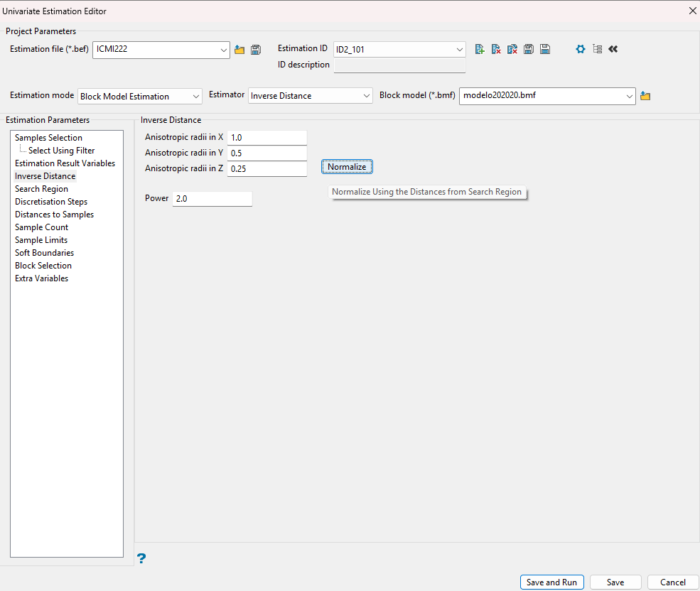Click the Anisotropic radii in Y field

click(x=267, y=153)
